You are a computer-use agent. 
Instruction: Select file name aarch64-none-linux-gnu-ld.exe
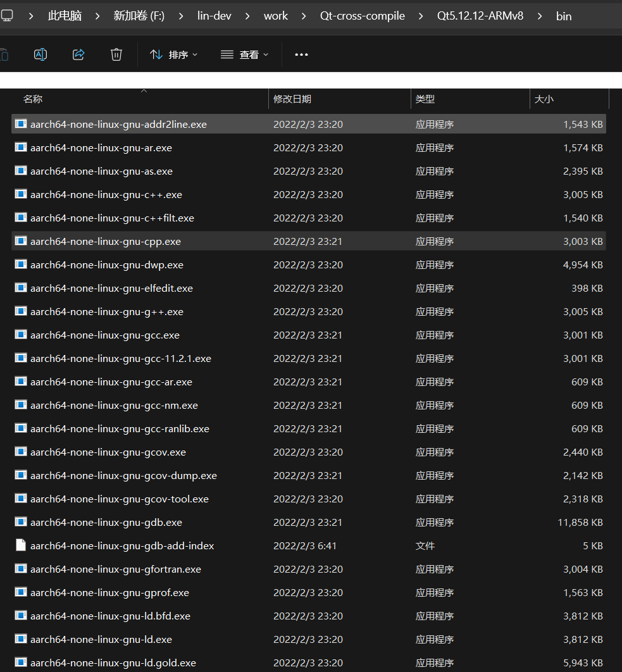[x=101, y=640]
